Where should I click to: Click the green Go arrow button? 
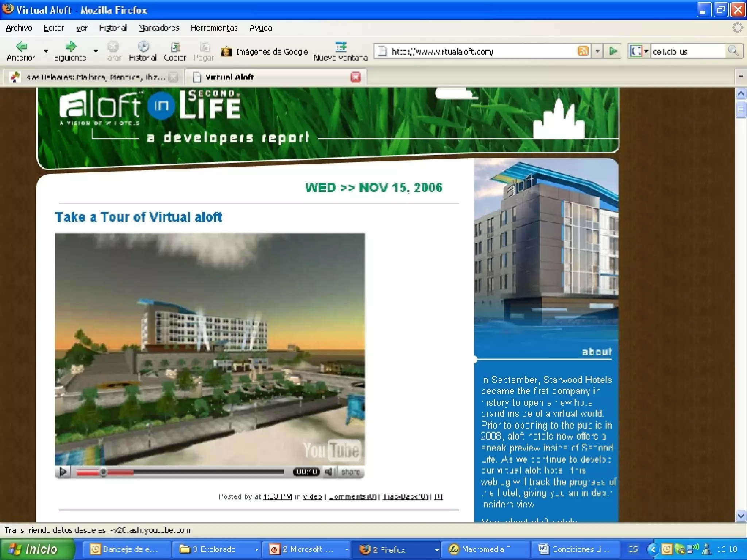(x=613, y=51)
